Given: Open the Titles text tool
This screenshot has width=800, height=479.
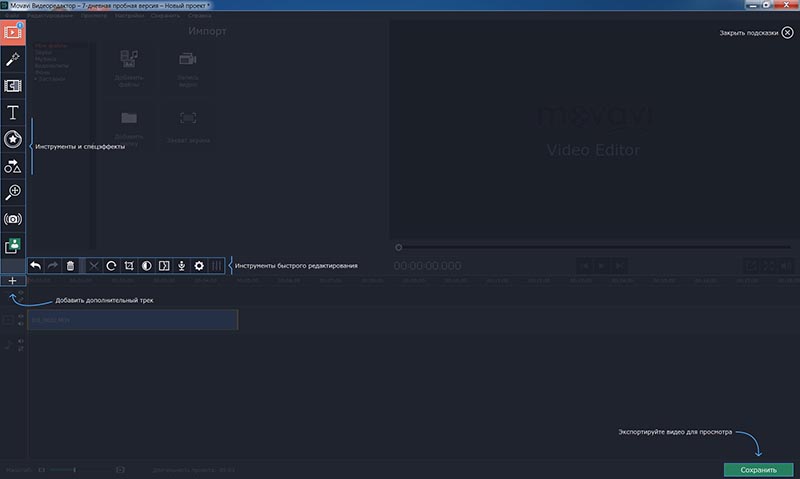Looking at the screenshot, I should coord(13,112).
